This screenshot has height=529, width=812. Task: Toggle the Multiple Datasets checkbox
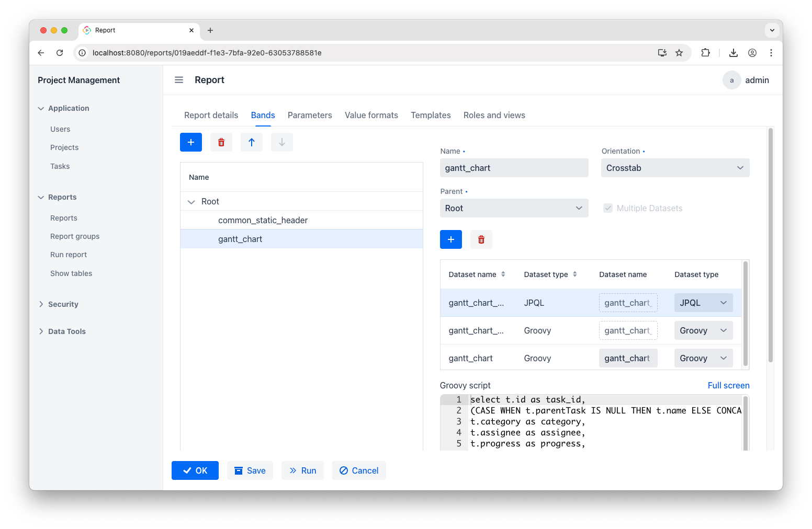click(608, 208)
